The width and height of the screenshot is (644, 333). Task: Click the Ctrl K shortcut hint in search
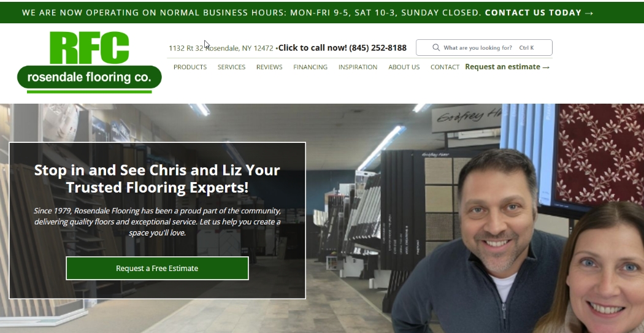click(x=526, y=48)
